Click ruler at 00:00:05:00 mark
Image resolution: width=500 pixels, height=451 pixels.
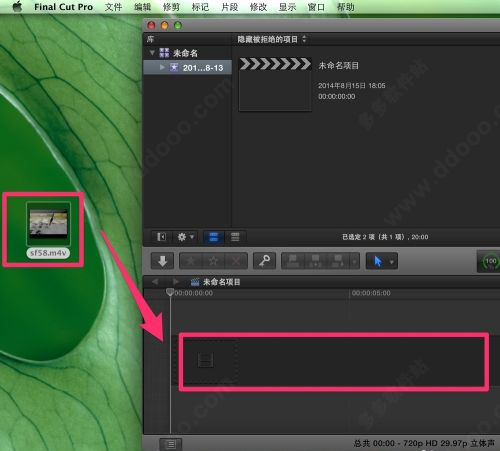pyautogui.click(x=371, y=293)
